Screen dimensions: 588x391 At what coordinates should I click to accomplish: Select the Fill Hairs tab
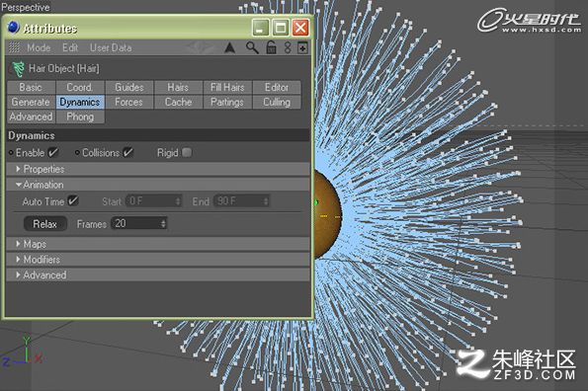pos(227,87)
